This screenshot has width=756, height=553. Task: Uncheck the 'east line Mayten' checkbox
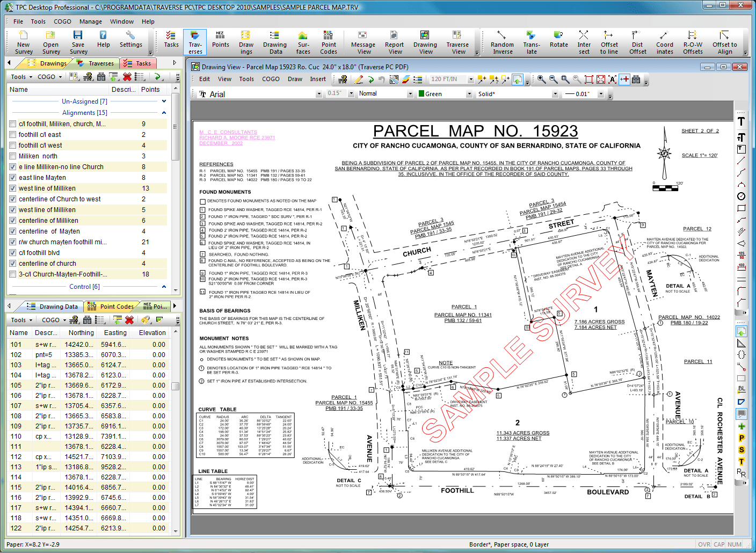pos(12,178)
